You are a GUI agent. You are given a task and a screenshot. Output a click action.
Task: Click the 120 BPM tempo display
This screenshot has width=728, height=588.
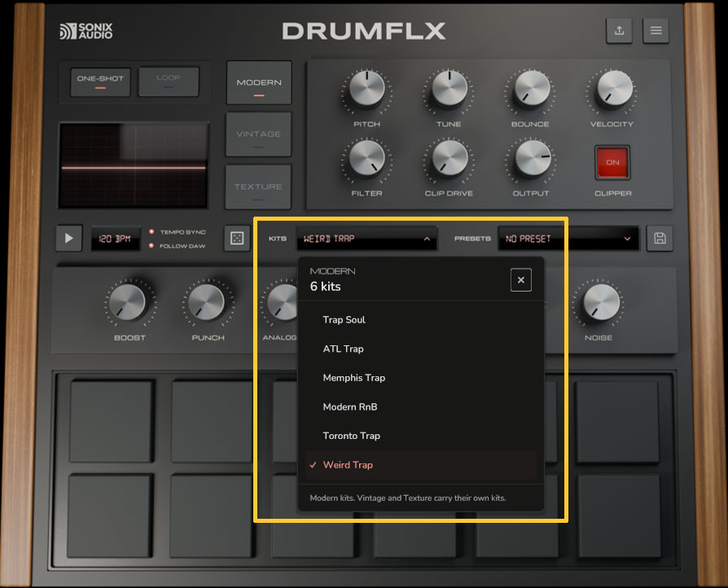click(115, 239)
